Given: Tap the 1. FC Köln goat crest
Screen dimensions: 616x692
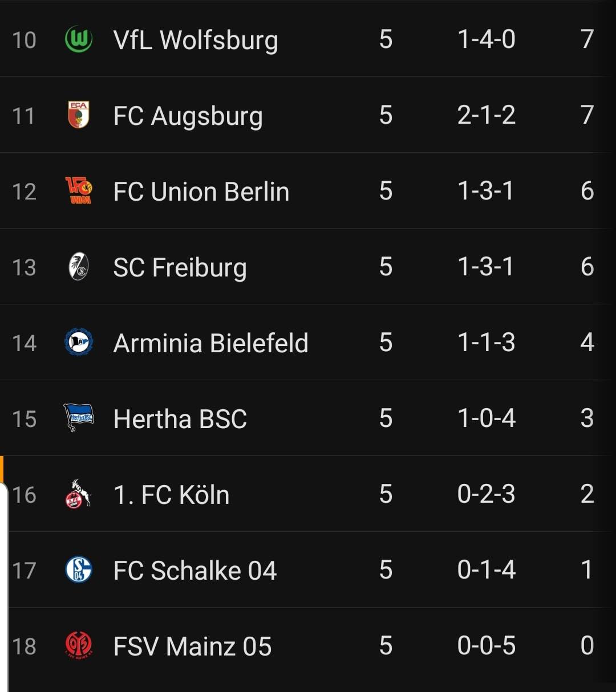Looking at the screenshot, I should (79, 494).
